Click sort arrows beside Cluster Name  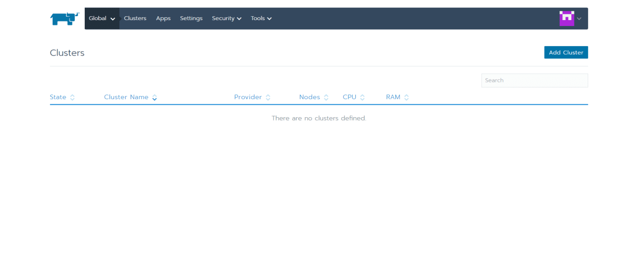click(x=155, y=98)
